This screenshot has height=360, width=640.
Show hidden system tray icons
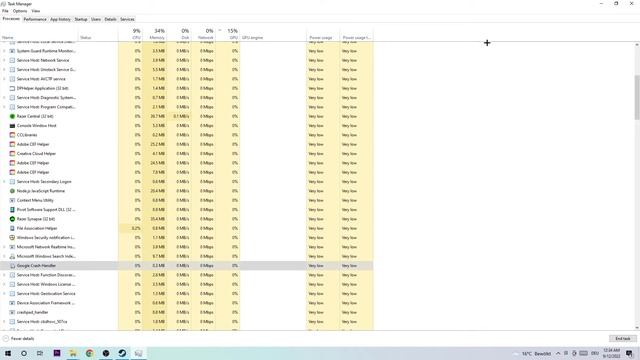click(x=558, y=353)
